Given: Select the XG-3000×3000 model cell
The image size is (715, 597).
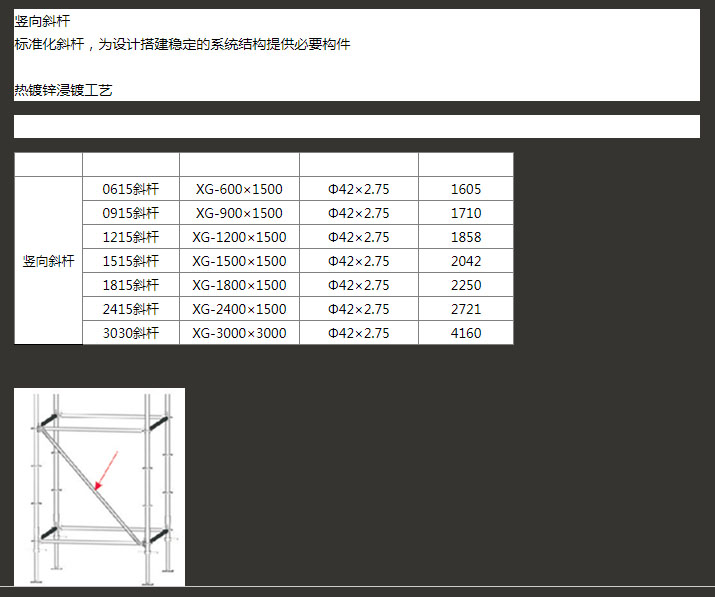Looking at the screenshot, I should tap(239, 333).
